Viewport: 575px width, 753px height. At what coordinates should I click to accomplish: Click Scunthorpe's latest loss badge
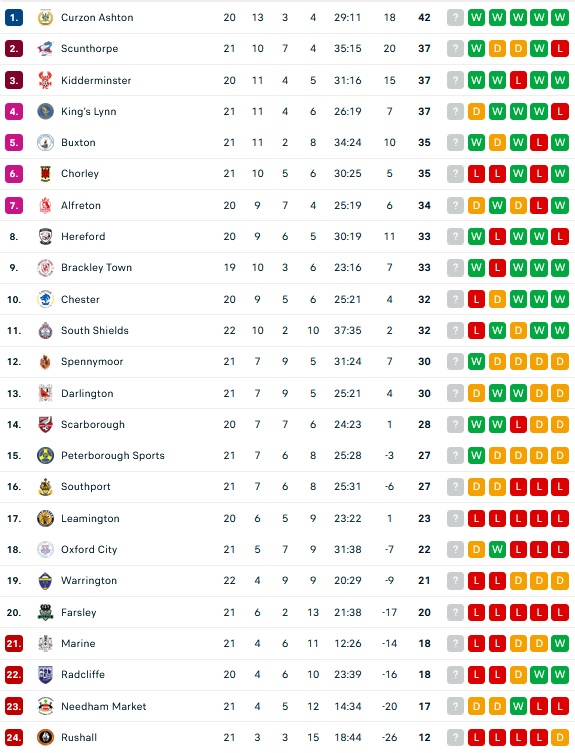coord(560,49)
